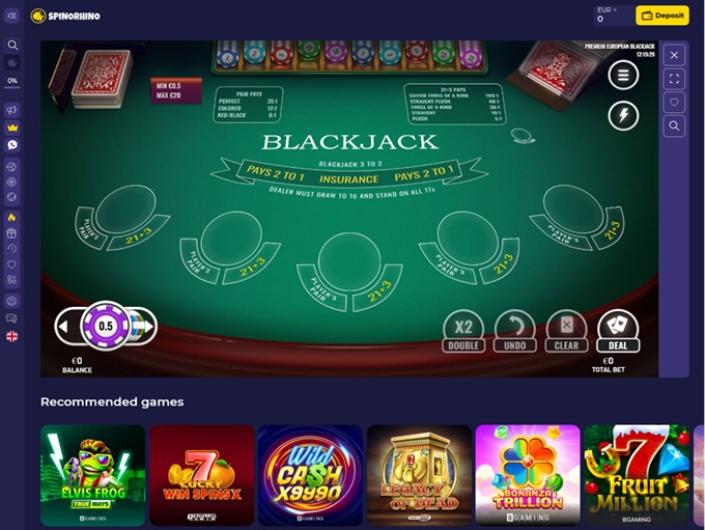The height and width of the screenshot is (530, 705).
Task: Open search icon in left sidebar
Action: point(13,45)
